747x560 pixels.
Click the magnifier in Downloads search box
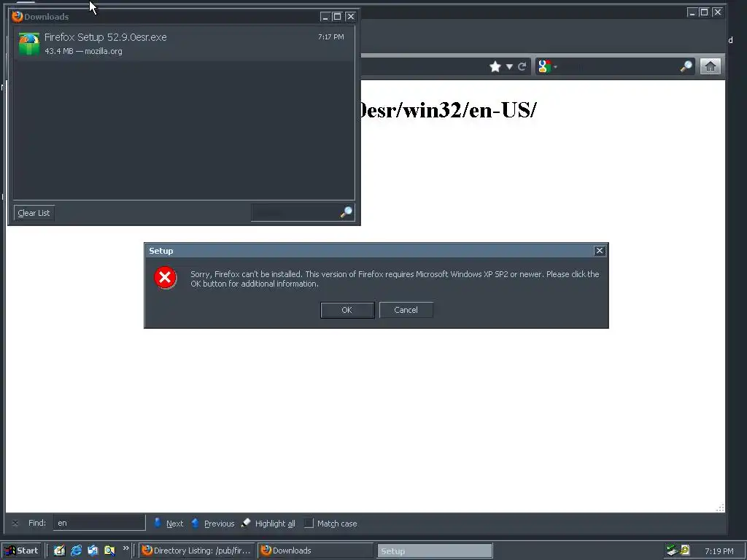347,212
